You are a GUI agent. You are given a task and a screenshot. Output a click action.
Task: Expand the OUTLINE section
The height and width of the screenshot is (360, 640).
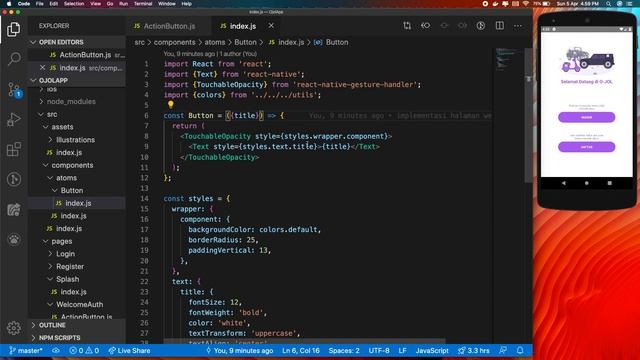click(x=77, y=325)
